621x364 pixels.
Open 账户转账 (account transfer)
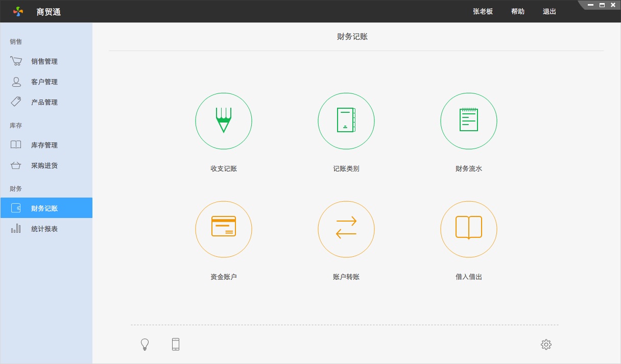pos(346,229)
